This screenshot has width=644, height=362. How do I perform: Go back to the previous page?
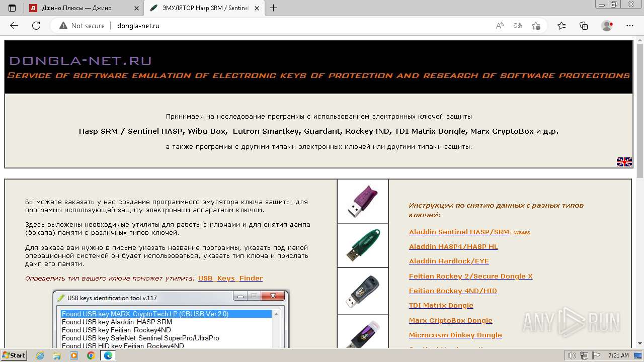[14, 26]
